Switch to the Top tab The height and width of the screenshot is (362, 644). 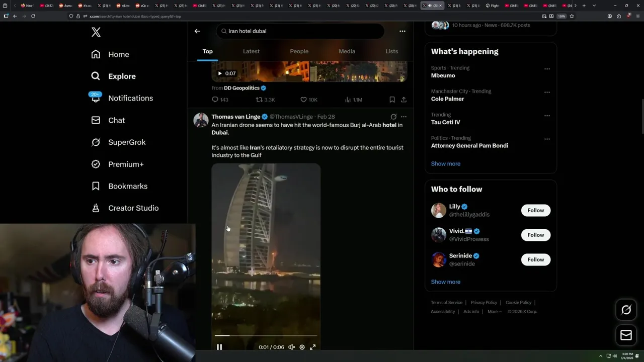point(207,51)
